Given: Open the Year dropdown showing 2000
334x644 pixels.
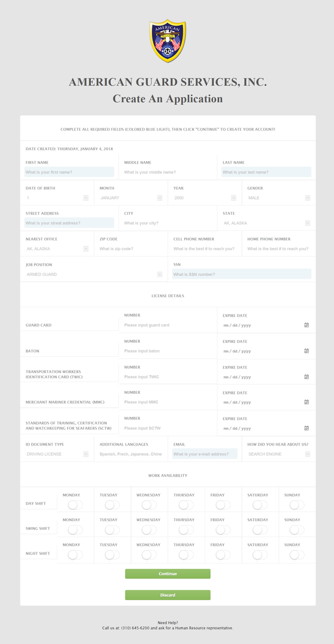Looking at the screenshot, I should 205,198.
